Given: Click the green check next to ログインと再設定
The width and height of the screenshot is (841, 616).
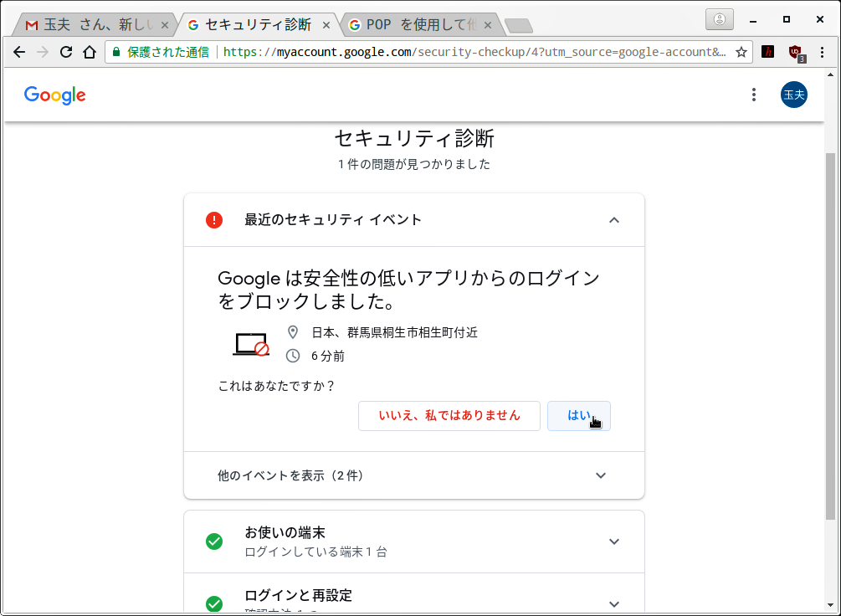Looking at the screenshot, I should (214, 603).
